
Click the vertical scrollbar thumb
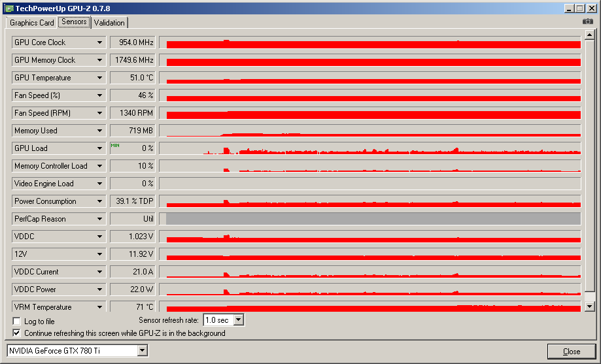pos(589,165)
